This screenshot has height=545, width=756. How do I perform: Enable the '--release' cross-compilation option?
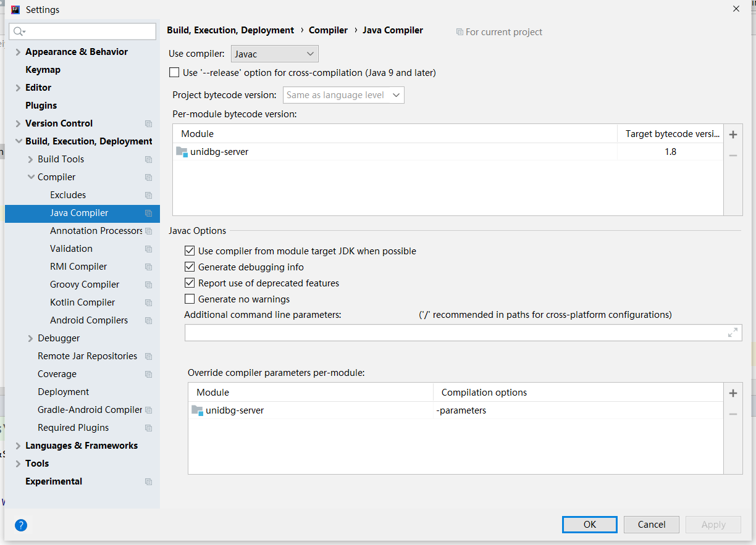tap(174, 73)
